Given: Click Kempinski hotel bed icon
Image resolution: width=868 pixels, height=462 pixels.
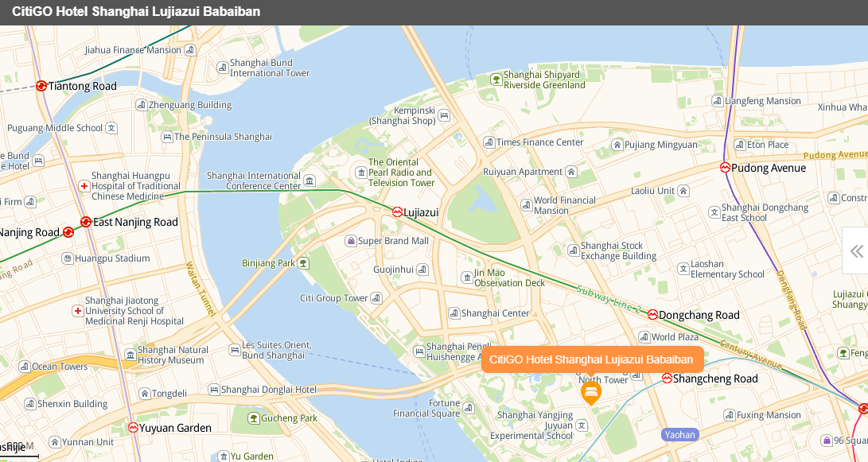Looking at the screenshot, I should pos(444,115).
